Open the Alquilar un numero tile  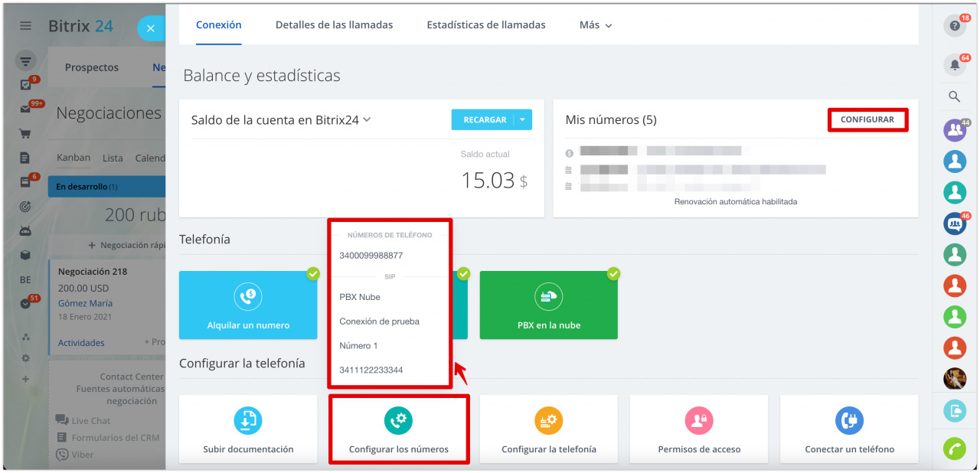tap(248, 305)
